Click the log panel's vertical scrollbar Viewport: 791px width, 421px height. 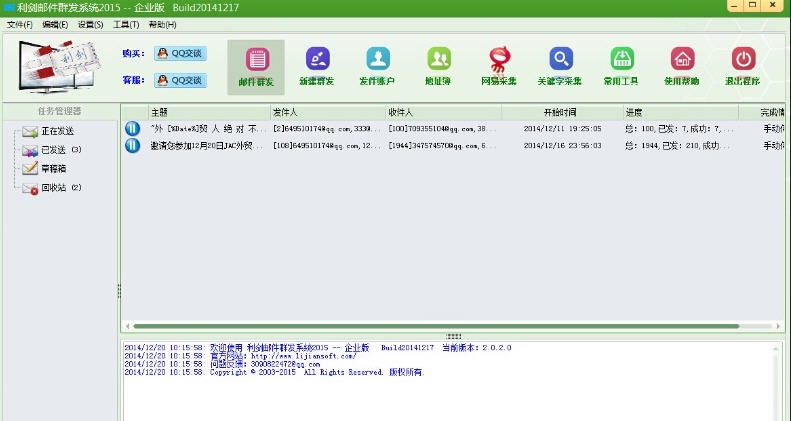point(777,381)
